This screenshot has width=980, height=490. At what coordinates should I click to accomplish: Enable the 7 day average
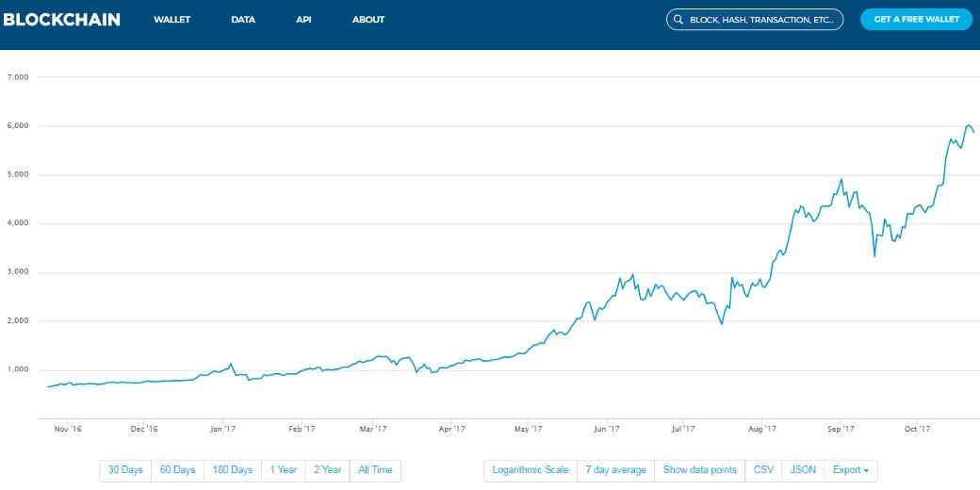point(615,470)
